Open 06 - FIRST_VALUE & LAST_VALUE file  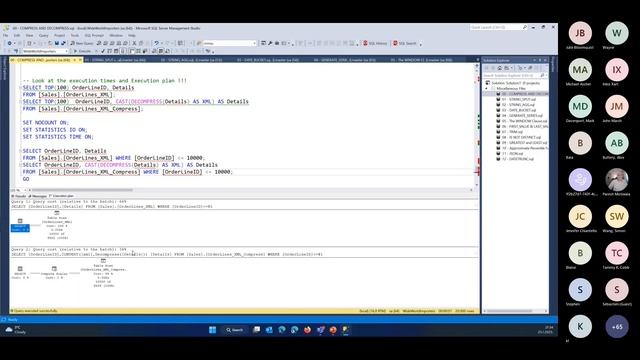point(522,127)
